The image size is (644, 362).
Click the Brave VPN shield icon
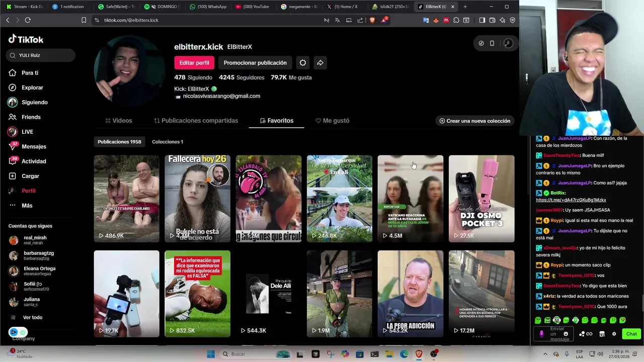coord(512,20)
